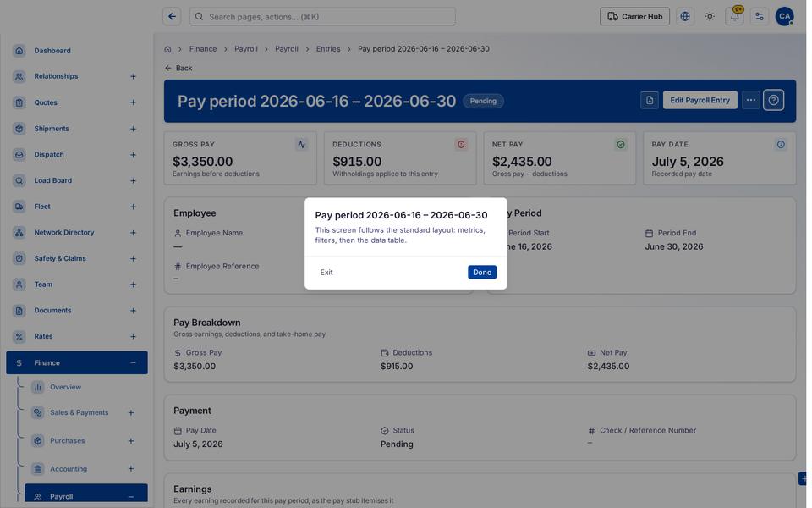
Task: Go to home via breadcrumb house icon
Action: click(167, 49)
